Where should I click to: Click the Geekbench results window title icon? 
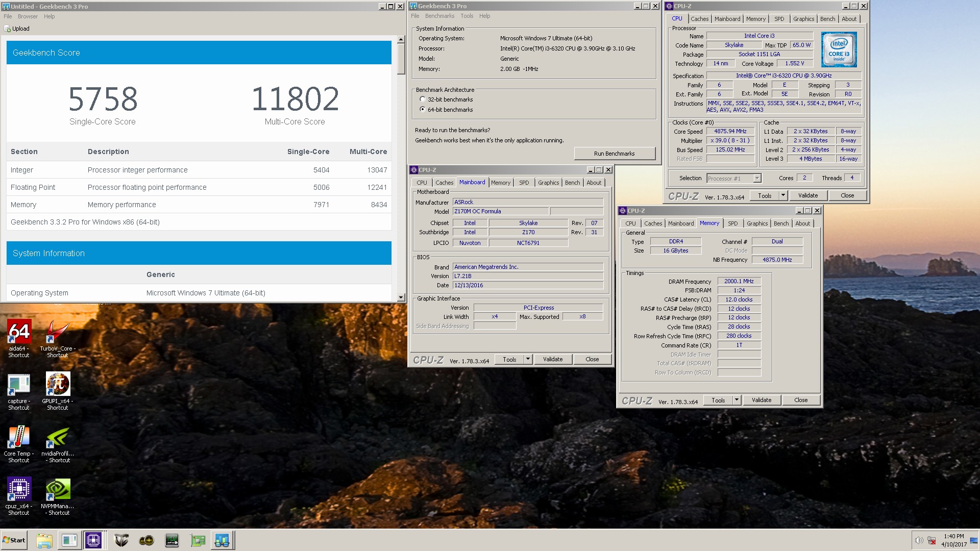(6, 6)
